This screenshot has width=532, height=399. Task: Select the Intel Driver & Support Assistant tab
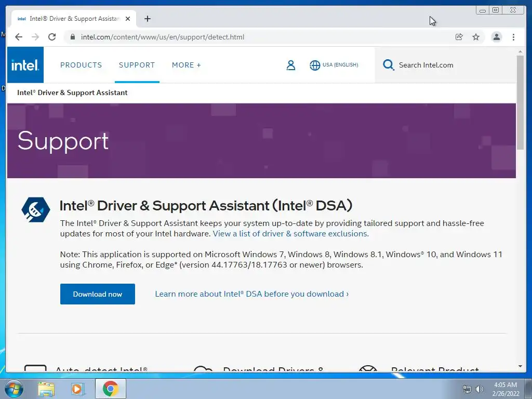[74, 19]
